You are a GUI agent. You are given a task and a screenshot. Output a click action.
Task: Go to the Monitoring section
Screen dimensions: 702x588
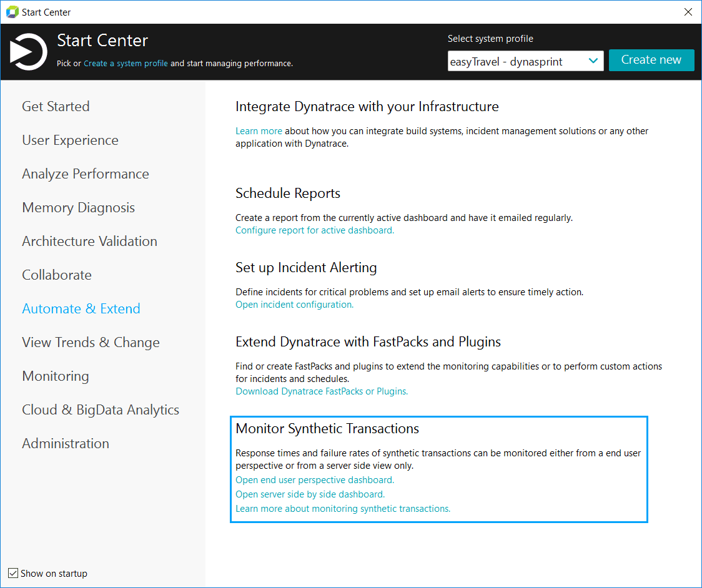pos(56,376)
